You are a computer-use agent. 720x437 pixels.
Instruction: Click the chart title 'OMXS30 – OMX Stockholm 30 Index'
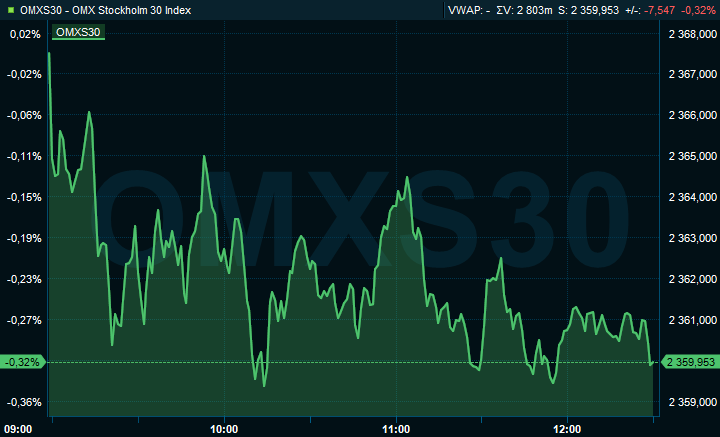click(106, 10)
